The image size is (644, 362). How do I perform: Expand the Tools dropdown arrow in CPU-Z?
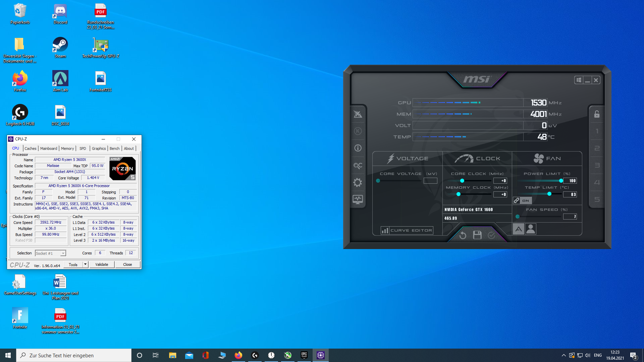tap(85, 264)
